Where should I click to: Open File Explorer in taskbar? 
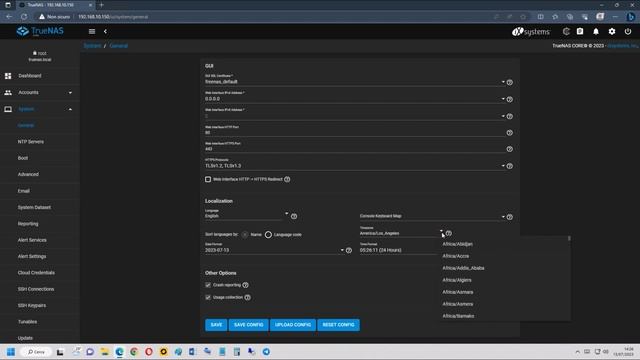pyautogui.click(x=104, y=351)
